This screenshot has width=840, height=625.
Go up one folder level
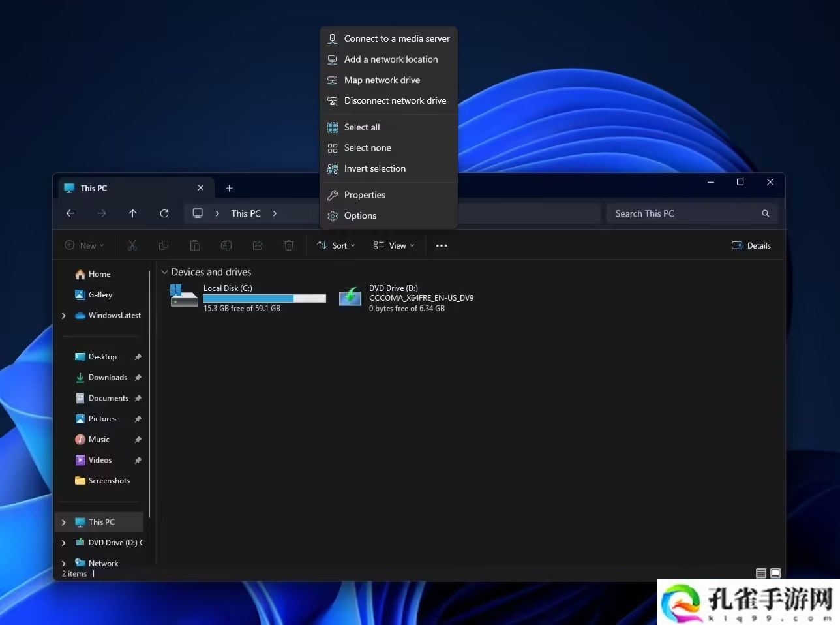coord(133,213)
